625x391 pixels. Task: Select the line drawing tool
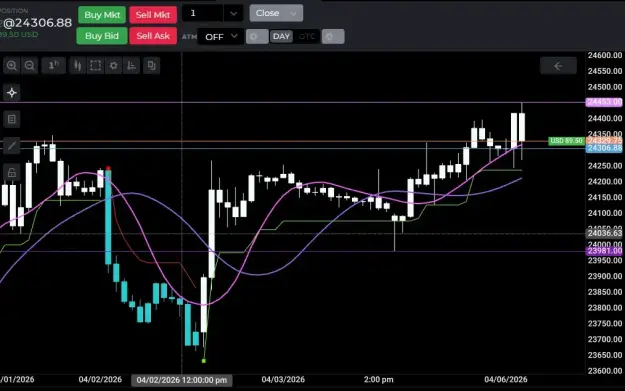[12, 146]
